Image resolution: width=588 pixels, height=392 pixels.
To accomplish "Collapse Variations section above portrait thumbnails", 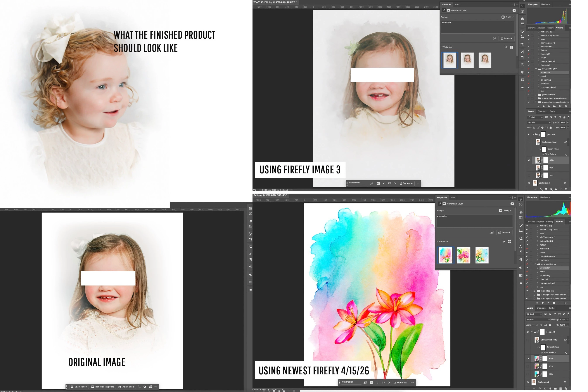I will pos(442,47).
